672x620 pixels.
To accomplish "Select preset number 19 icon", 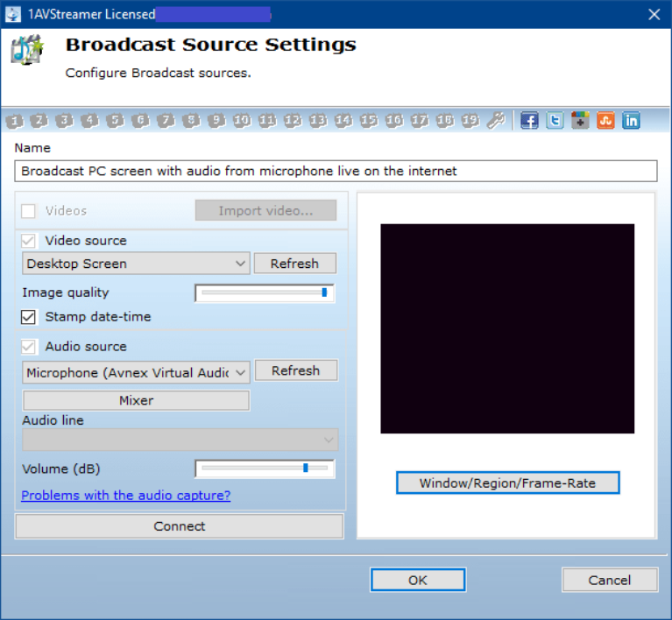I will click(470, 121).
